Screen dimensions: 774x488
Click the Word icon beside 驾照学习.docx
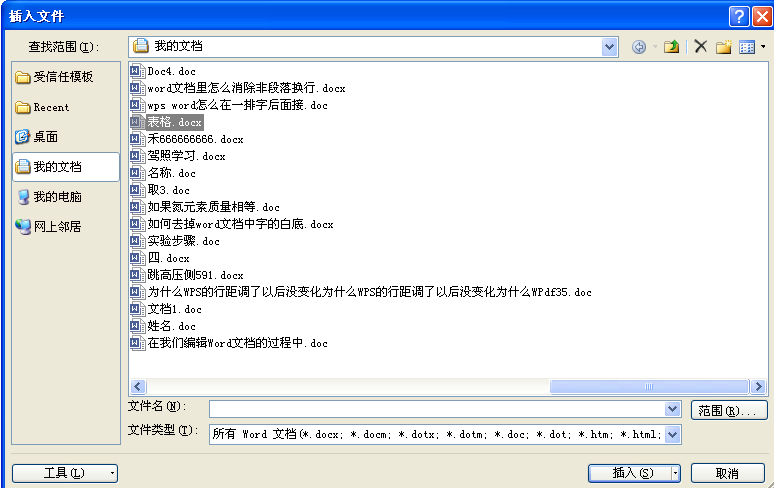[137, 156]
